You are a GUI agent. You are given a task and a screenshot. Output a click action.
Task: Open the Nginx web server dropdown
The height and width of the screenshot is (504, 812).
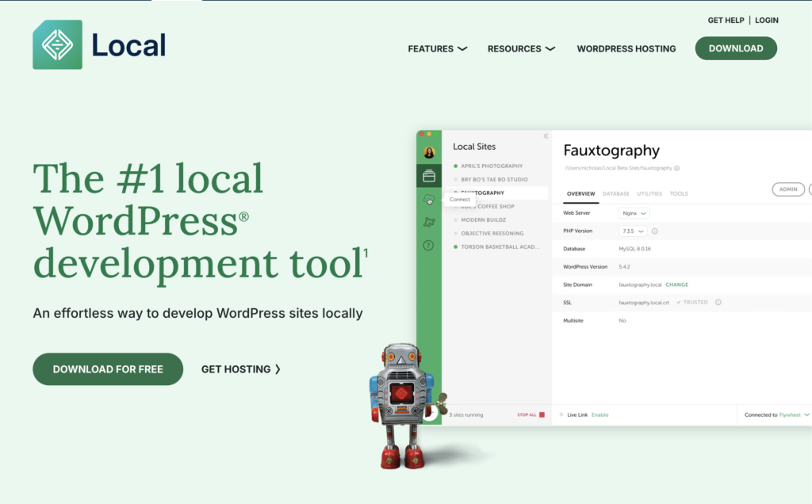tap(634, 213)
